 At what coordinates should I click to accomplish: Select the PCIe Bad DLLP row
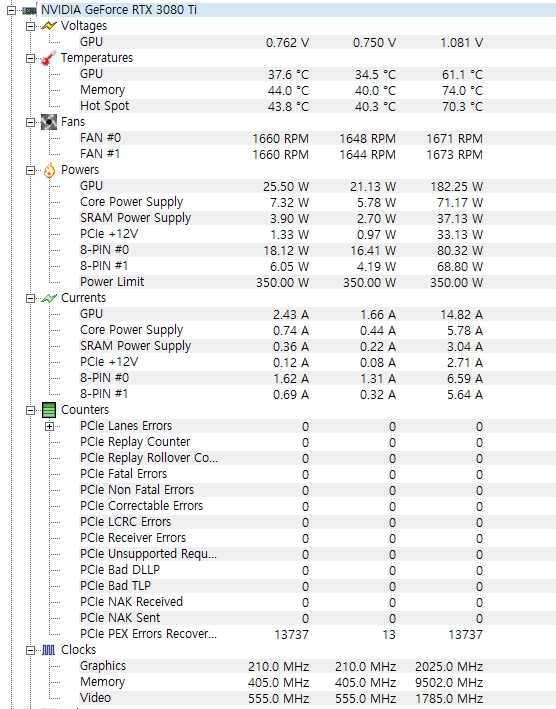(x=317, y=570)
